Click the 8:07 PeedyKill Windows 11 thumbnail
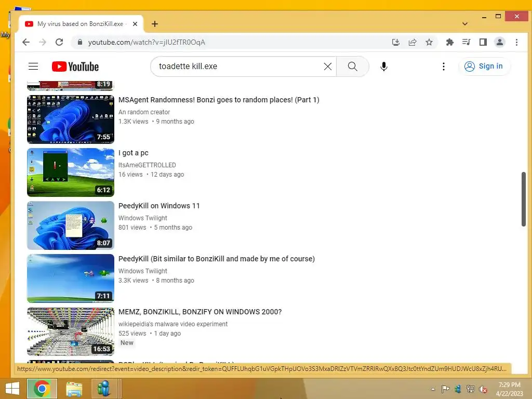This screenshot has height=399, width=532. pyautogui.click(x=71, y=225)
